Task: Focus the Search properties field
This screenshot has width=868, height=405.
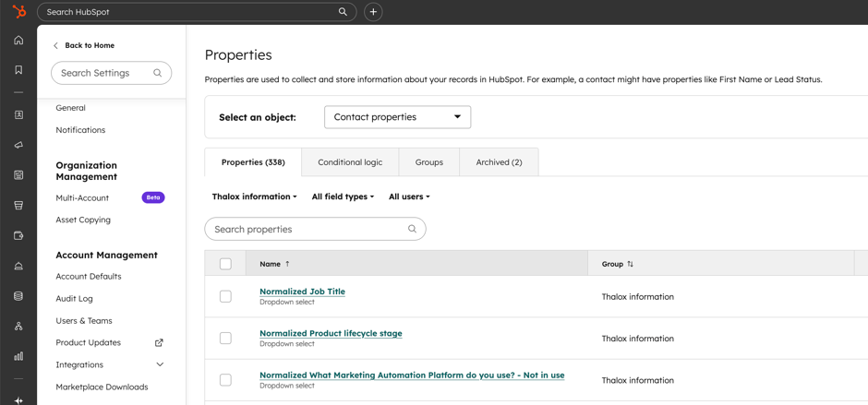Action: coord(315,229)
